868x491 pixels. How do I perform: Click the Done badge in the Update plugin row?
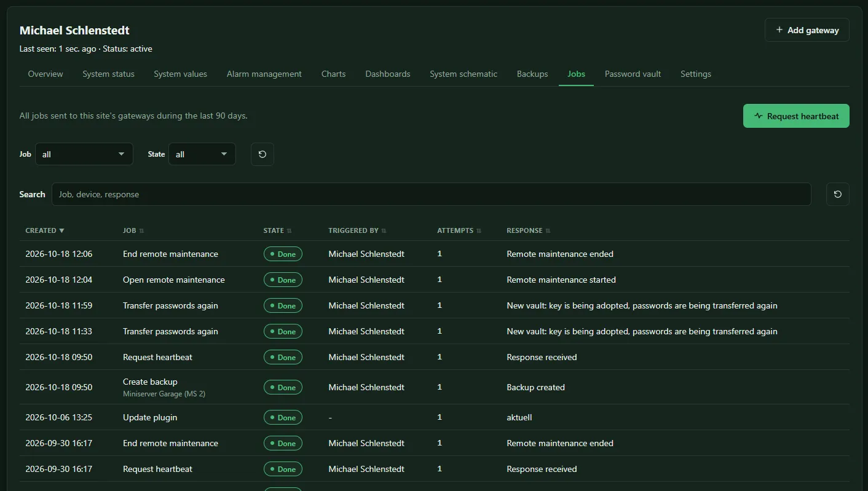pyautogui.click(x=283, y=417)
